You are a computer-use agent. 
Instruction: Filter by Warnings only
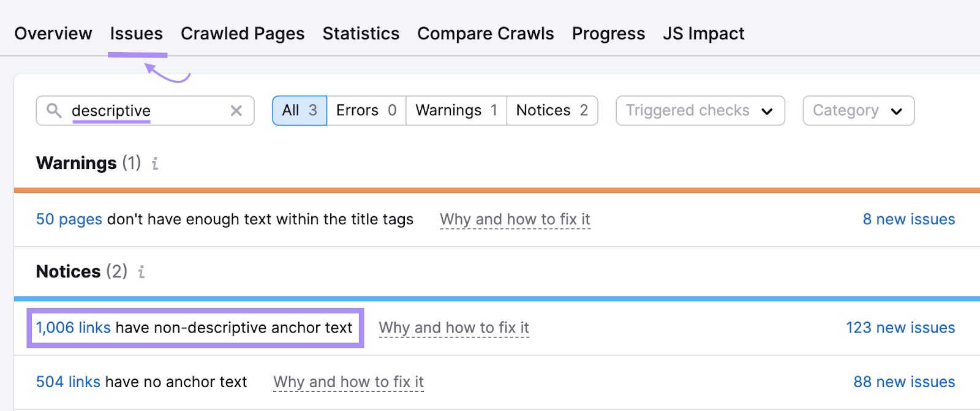point(456,111)
